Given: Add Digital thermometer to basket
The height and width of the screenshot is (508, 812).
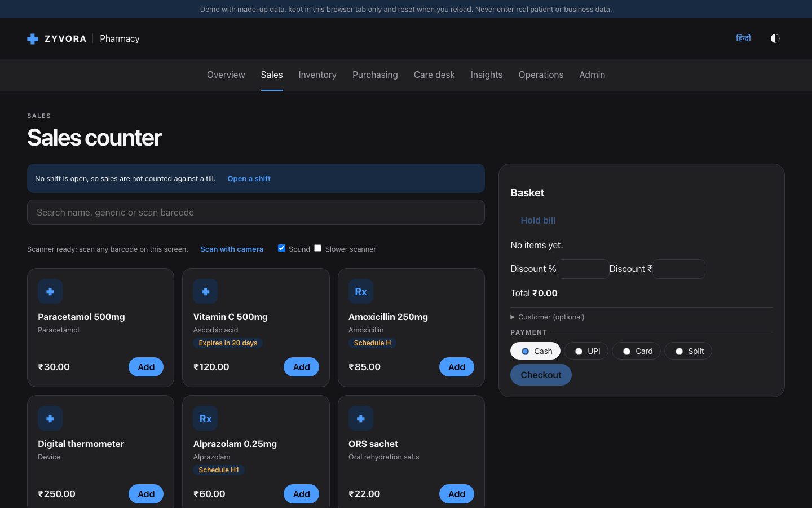Looking at the screenshot, I should coord(146,494).
